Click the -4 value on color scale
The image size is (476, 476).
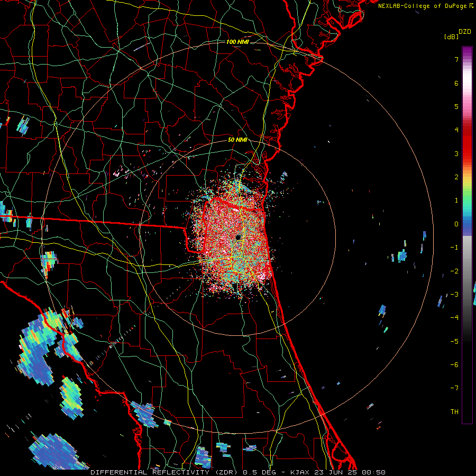[454, 317]
